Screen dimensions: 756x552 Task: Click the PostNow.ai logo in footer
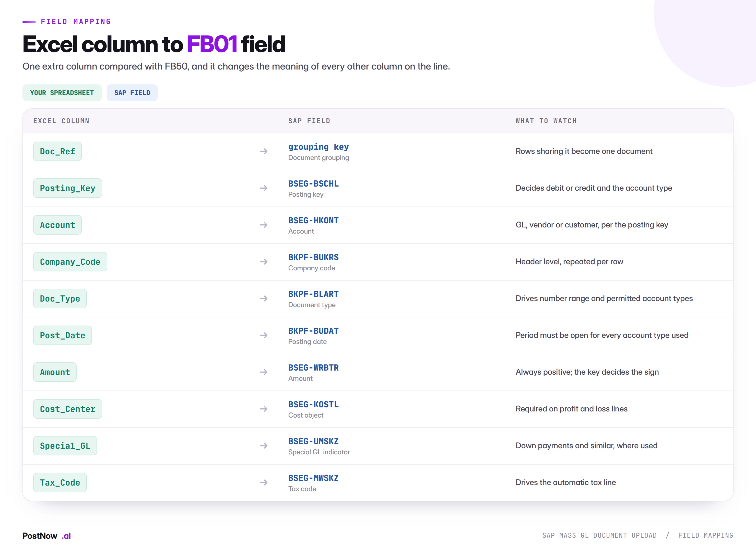[46, 536]
